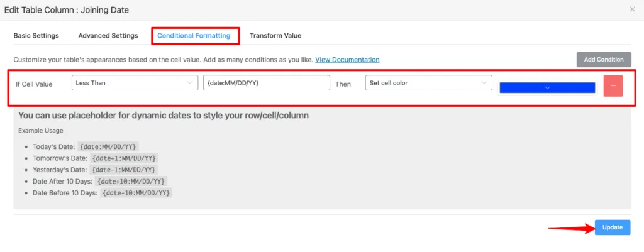The image size is (644, 252).
Task: Close the Edit Table Column dialog
Action: [633, 9]
